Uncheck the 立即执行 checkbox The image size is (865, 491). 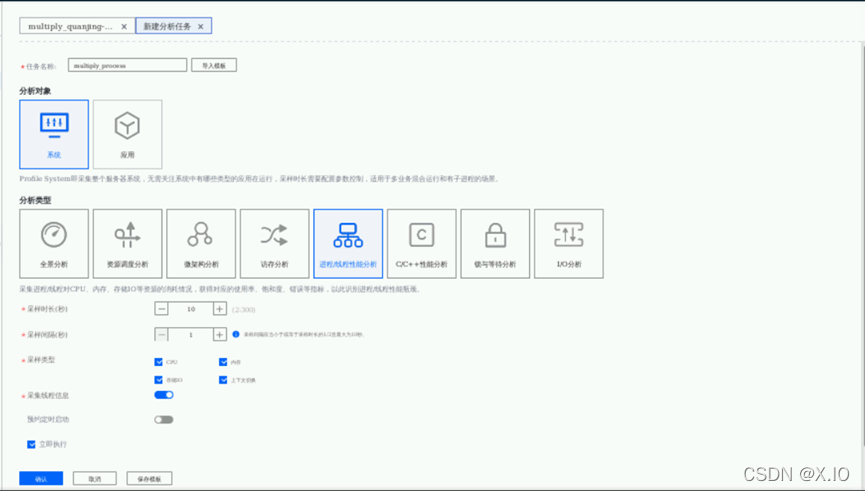pyautogui.click(x=31, y=444)
